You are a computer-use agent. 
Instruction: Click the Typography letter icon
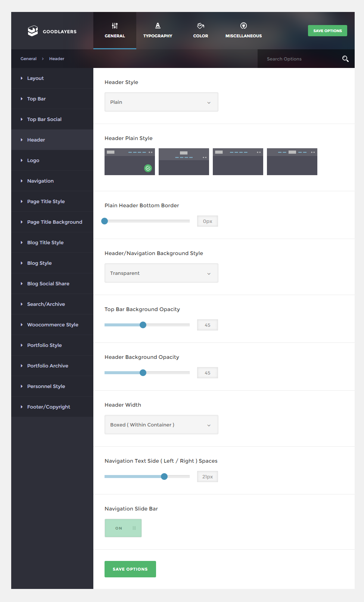pos(158,25)
